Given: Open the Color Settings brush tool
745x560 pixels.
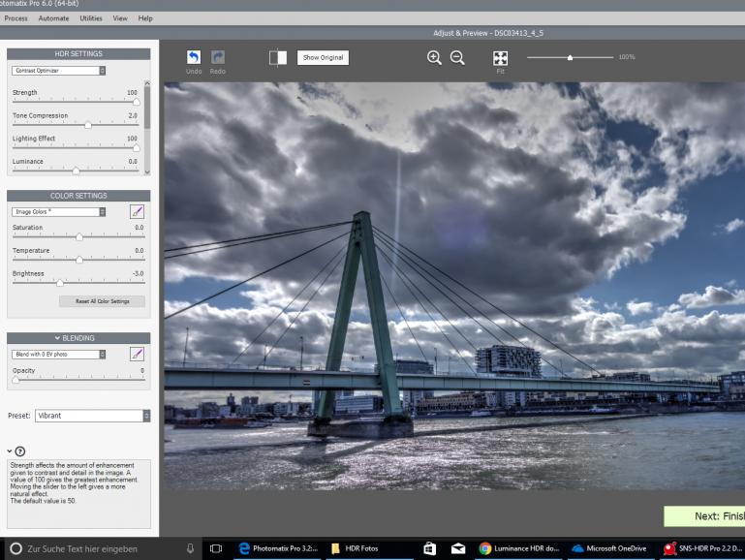Looking at the screenshot, I should tap(137, 212).
